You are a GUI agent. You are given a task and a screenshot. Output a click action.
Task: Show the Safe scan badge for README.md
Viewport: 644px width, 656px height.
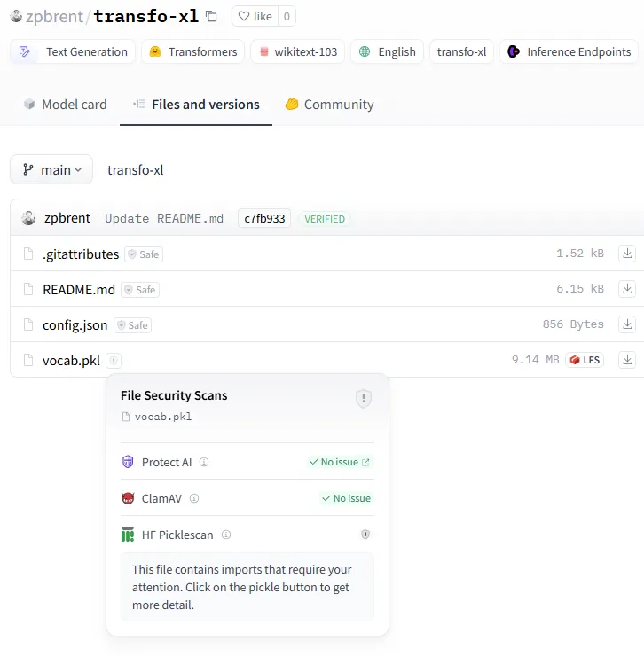140,290
